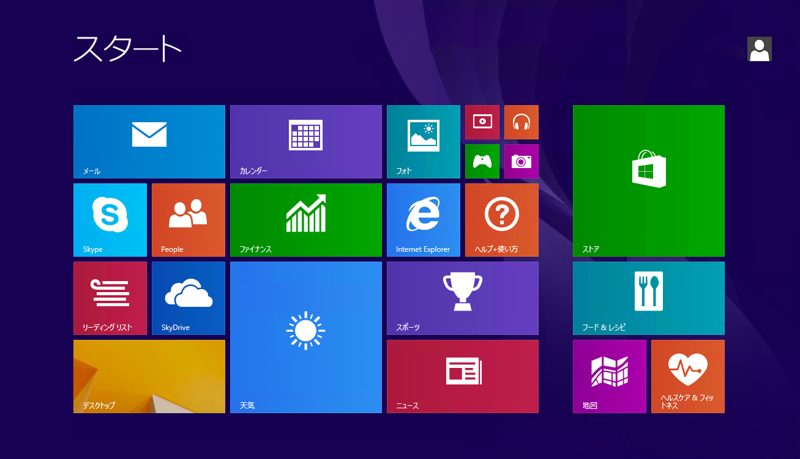
Task: Launch the small Video tile
Action: coord(482,122)
